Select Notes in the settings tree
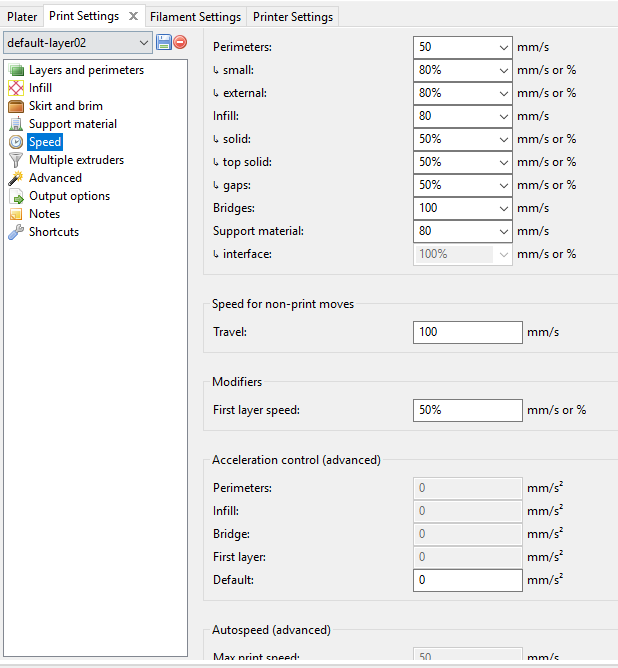This screenshot has width=618, height=668. pos(44,214)
